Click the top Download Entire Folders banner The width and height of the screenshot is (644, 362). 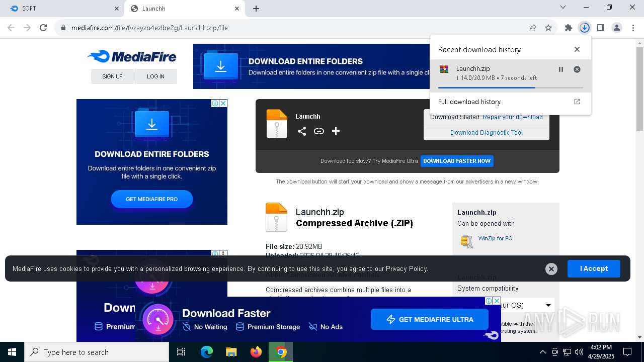(x=311, y=66)
